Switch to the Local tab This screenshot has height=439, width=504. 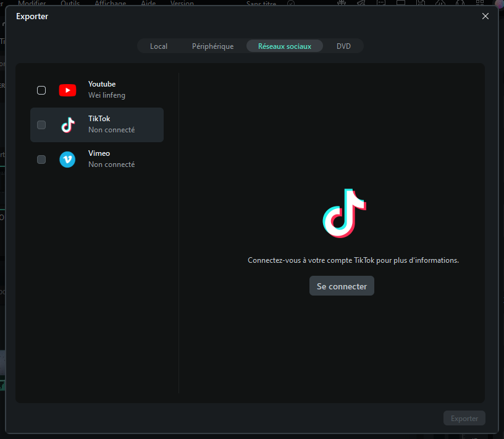pos(159,46)
